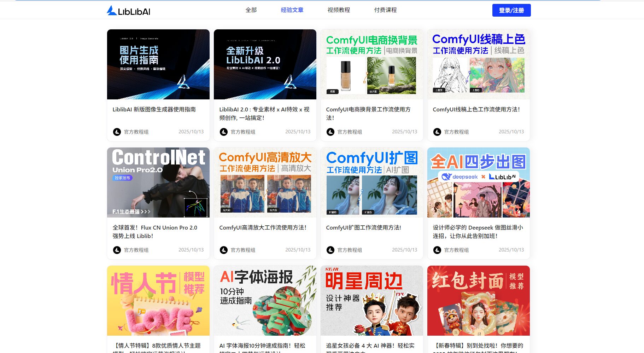644x353 pixels.
Task: Click author avatar on ComfyUI扩图 card
Action: (x=330, y=250)
